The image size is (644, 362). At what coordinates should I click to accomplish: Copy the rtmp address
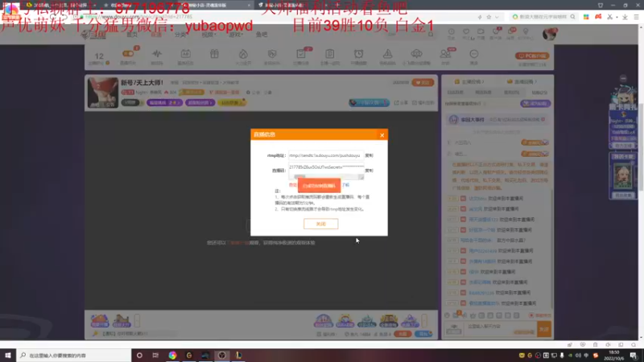coord(369,155)
